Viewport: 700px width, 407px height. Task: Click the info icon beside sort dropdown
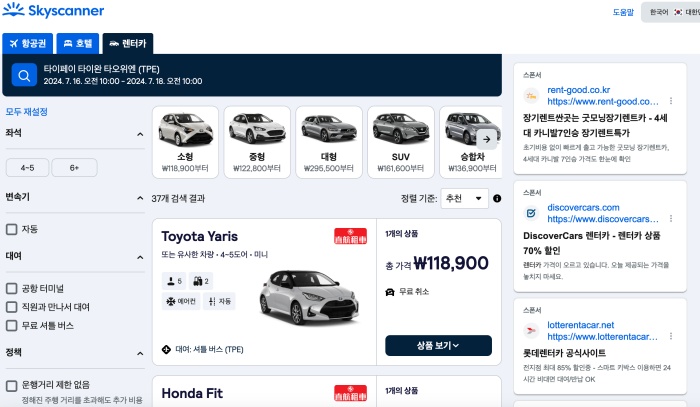tap(497, 199)
